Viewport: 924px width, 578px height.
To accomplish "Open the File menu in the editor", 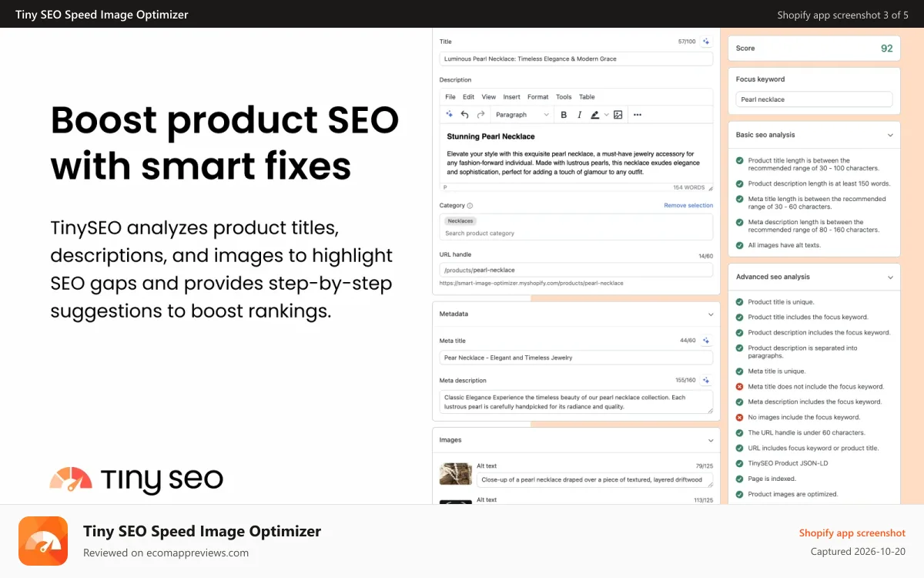I will pos(450,97).
